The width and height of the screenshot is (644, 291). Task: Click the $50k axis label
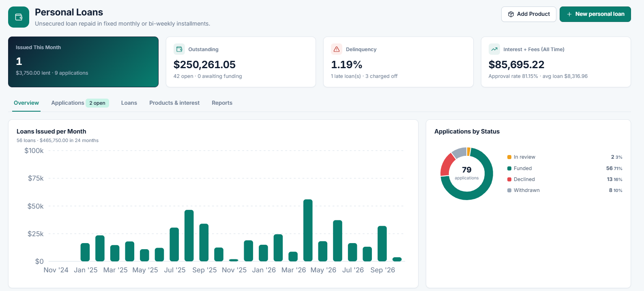coord(35,206)
